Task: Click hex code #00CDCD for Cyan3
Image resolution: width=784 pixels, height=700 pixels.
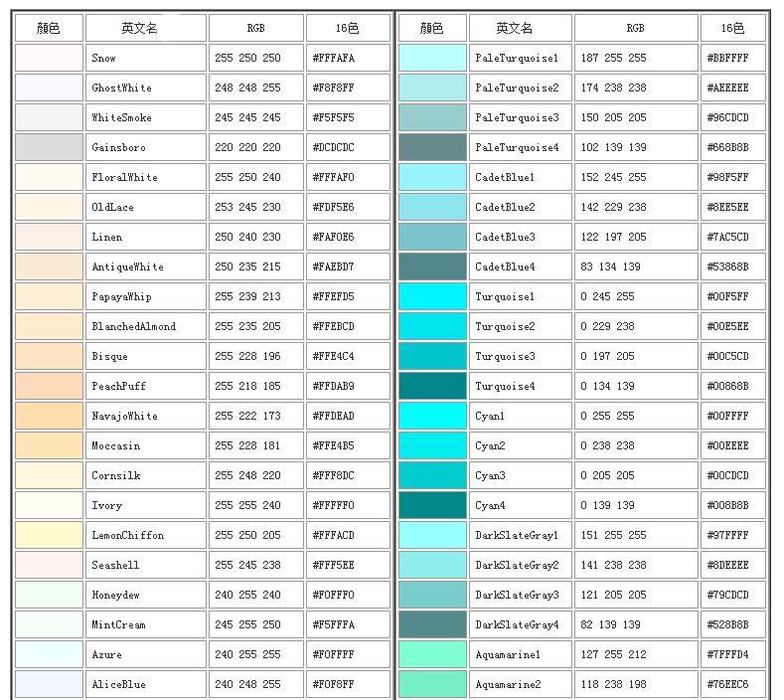Action: point(732,475)
